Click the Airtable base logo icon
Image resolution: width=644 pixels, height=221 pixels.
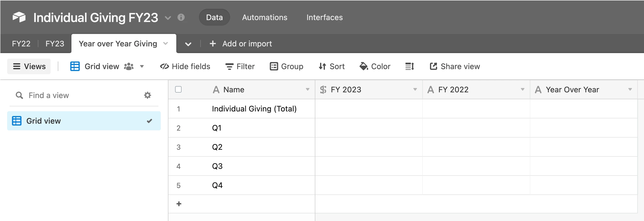pos(19,17)
